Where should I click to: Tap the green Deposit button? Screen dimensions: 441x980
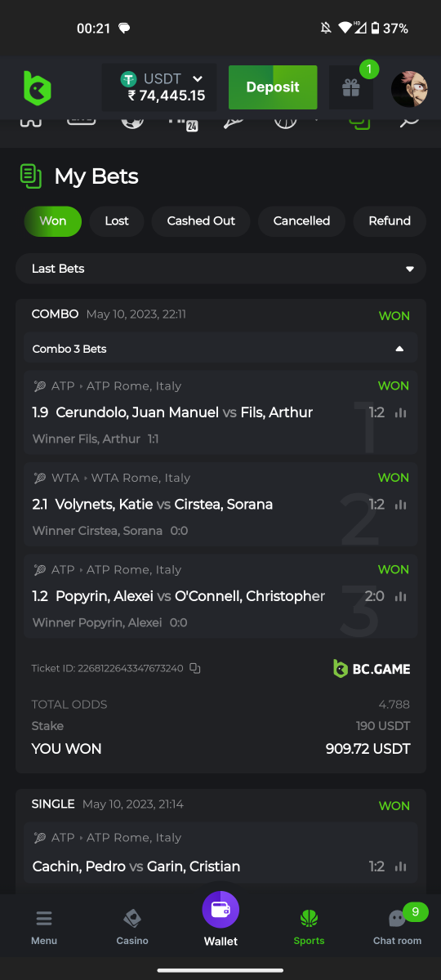point(273,87)
